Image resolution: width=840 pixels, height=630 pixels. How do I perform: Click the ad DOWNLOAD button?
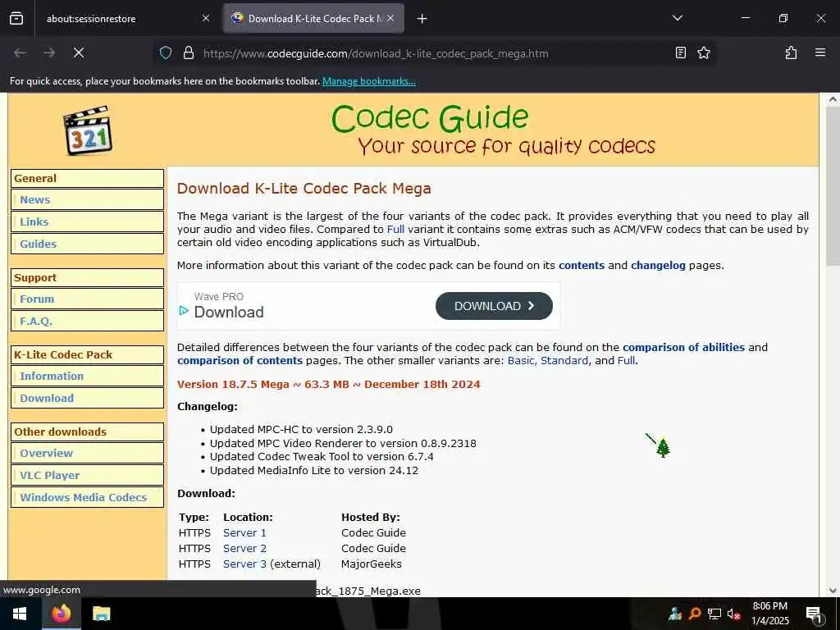[x=494, y=306]
